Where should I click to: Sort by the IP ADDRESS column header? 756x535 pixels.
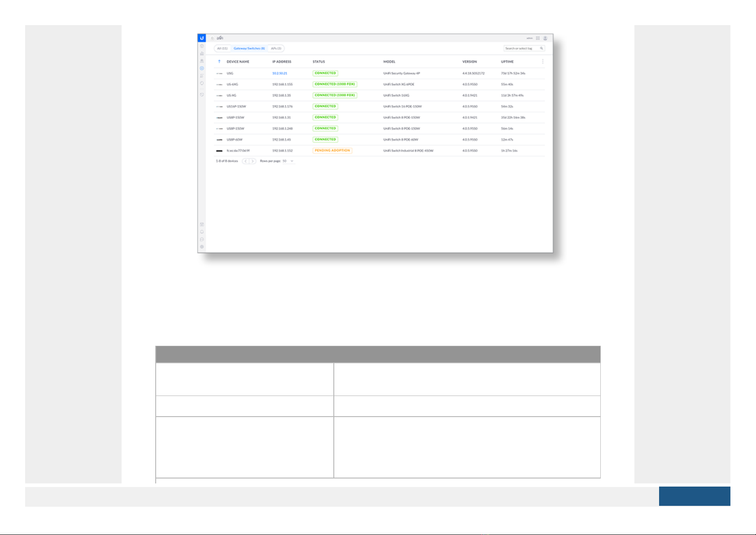pyautogui.click(x=282, y=61)
